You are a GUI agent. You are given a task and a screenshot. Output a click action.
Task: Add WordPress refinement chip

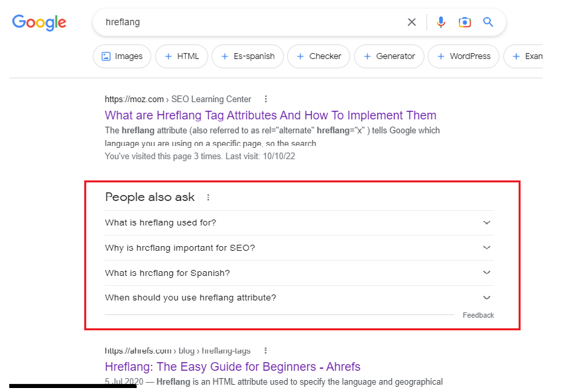coord(464,56)
